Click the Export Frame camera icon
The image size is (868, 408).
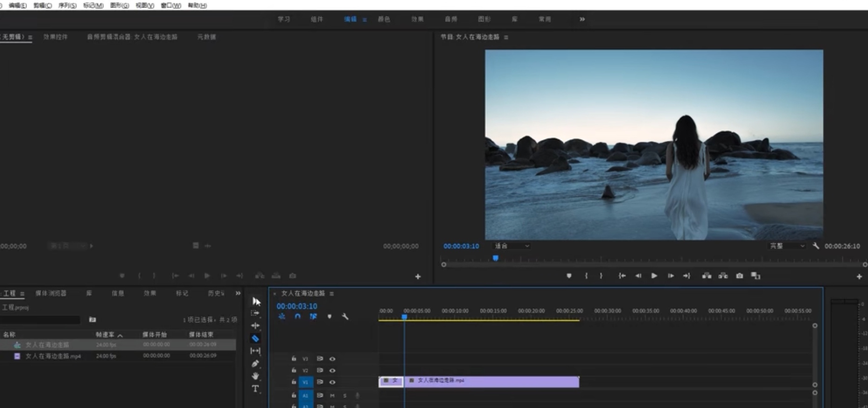[x=739, y=276]
